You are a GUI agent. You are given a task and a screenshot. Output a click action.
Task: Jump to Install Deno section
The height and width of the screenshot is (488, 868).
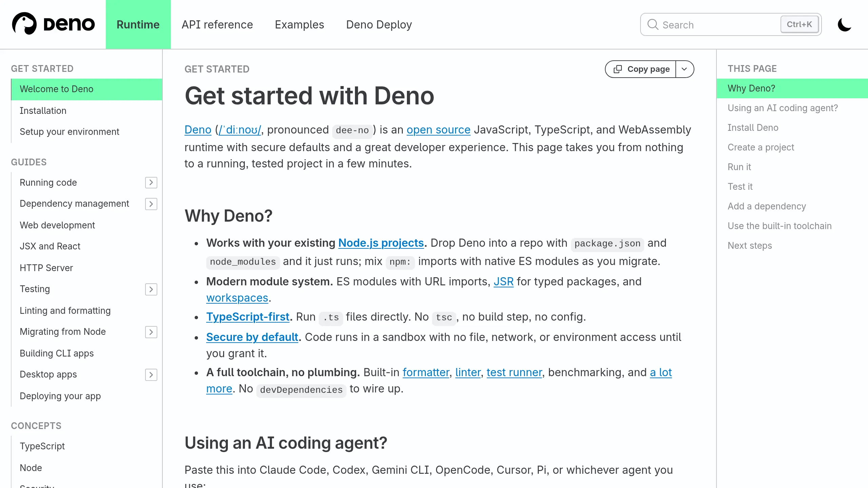click(x=753, y=128)
